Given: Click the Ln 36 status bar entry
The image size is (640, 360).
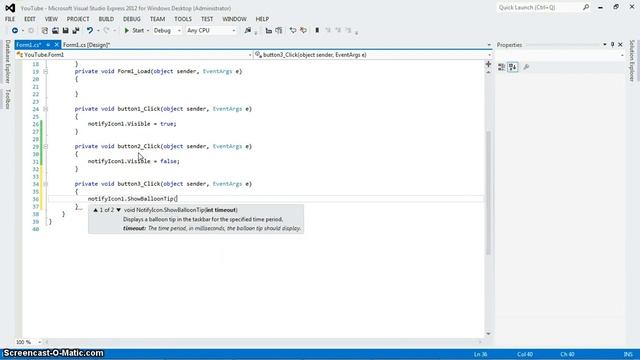Looking at the screenshot, I should coord(480,354).
